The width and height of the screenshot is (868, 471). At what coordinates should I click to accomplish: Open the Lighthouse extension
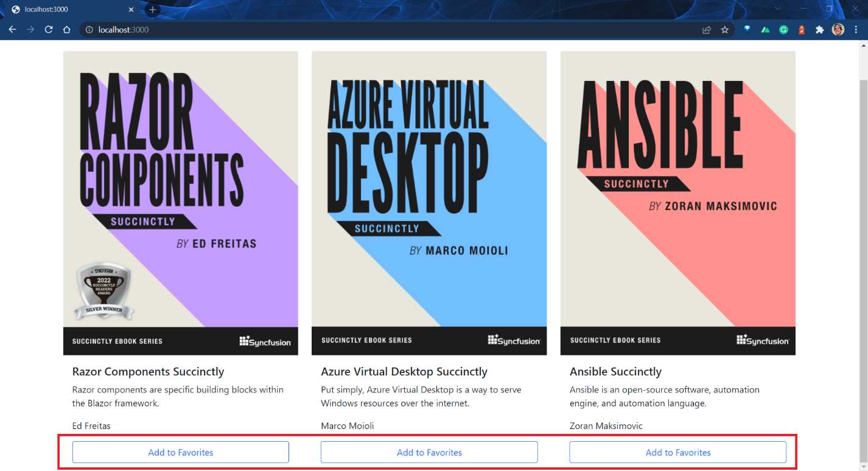801,29
